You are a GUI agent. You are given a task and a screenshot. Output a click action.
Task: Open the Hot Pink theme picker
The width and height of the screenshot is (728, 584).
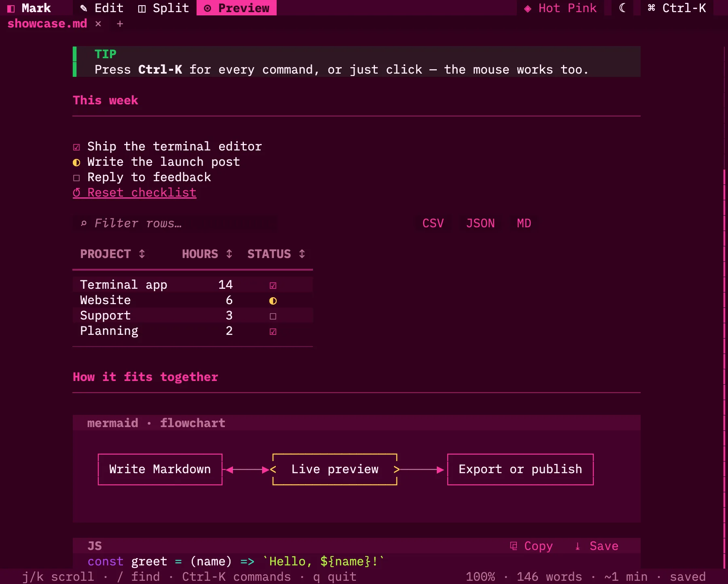coord(561,8)
